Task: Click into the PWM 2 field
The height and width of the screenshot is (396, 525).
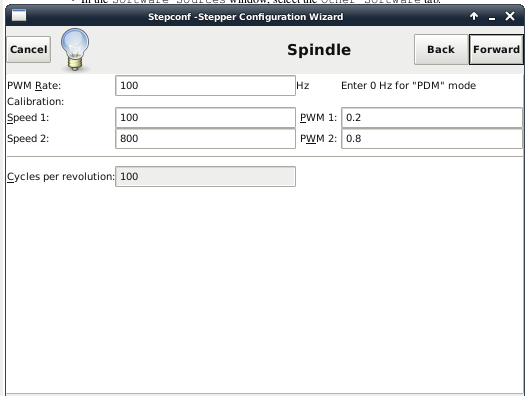Action: (432, 139)
